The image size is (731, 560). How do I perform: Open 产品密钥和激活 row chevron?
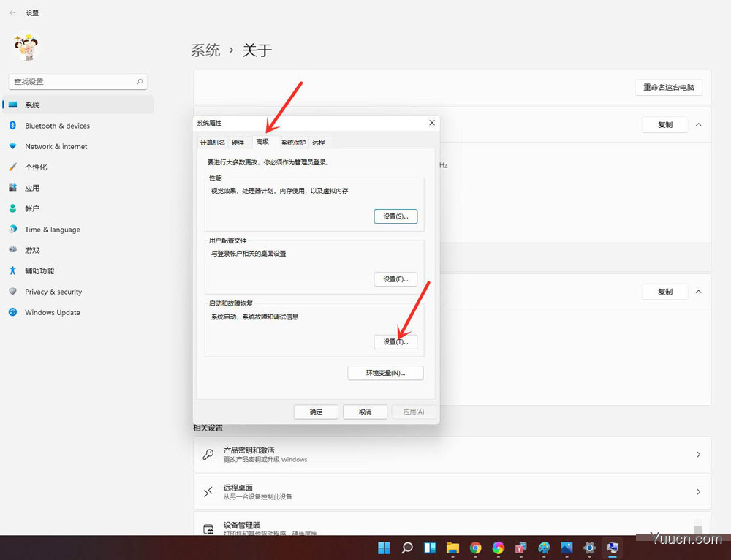pos(698,454)
